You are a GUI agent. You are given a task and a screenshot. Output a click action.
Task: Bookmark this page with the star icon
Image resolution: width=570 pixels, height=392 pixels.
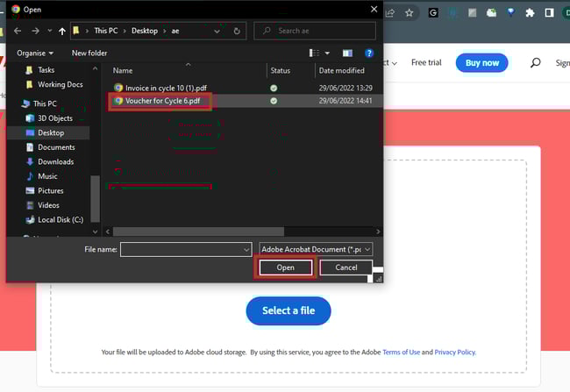pos(410,13)
